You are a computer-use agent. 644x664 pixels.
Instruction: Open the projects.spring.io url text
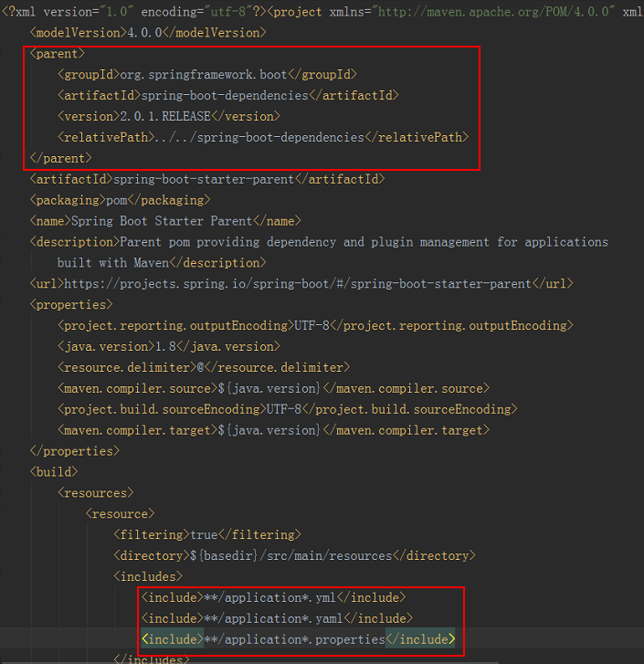(x=298, y=284)
